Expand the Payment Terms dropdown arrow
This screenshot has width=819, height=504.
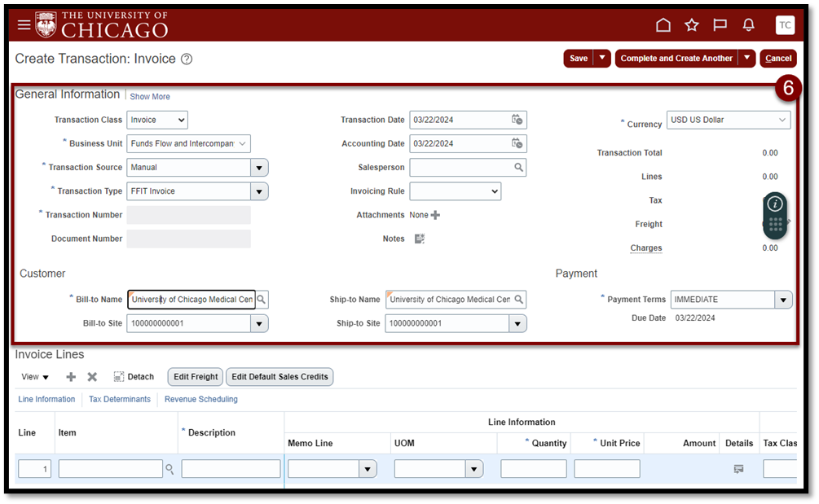pos(783,300)
